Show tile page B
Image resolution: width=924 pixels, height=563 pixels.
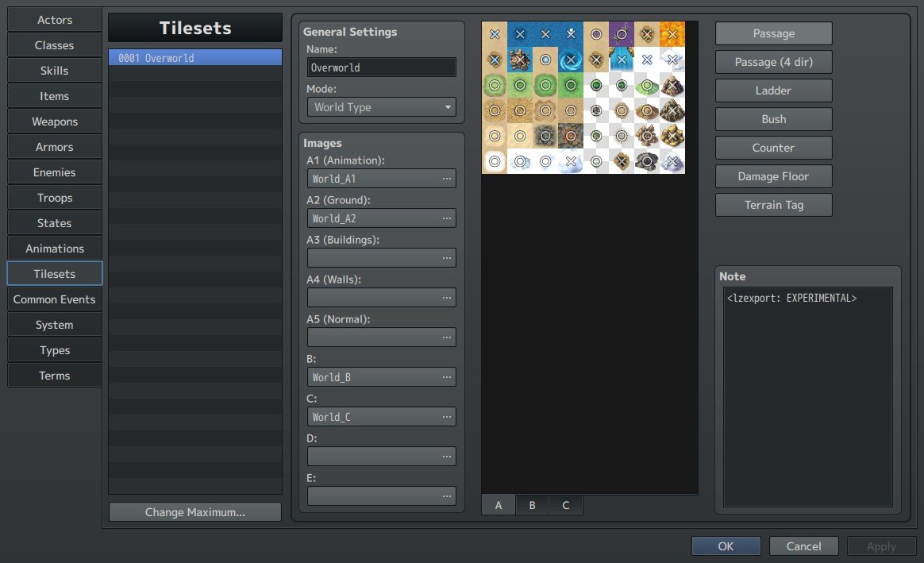click(x=532, y=505)
